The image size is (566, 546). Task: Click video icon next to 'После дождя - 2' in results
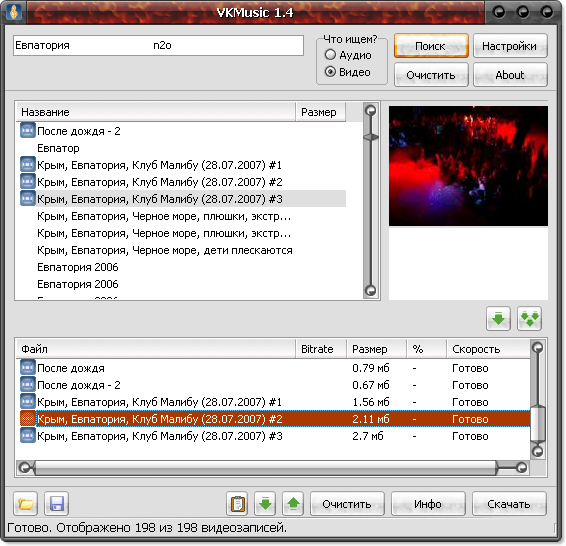coord(27,130)
